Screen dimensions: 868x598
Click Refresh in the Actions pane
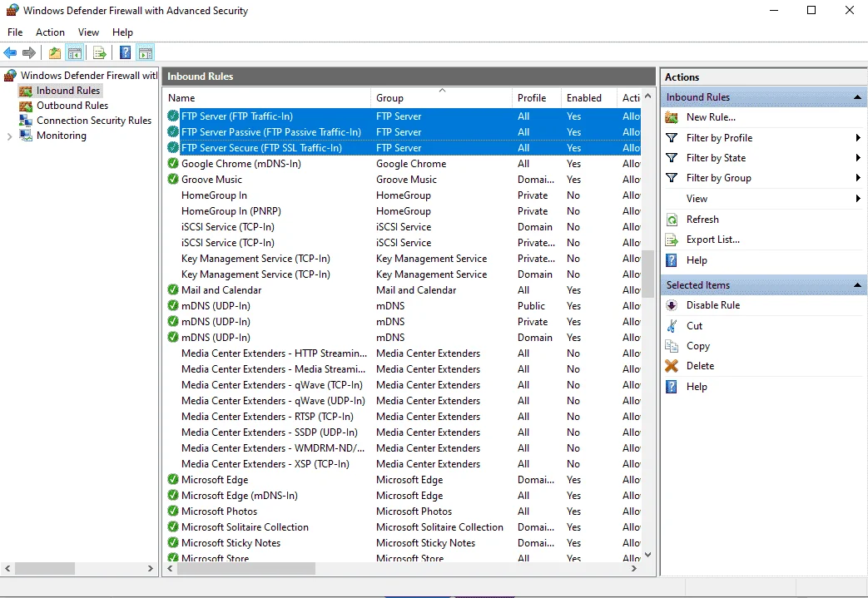[x=702, y=220]
